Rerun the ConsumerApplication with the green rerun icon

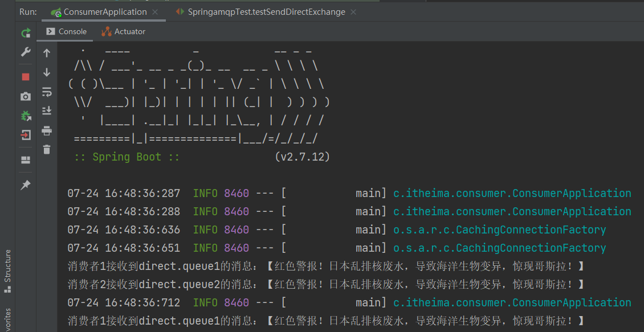point(26,33)
